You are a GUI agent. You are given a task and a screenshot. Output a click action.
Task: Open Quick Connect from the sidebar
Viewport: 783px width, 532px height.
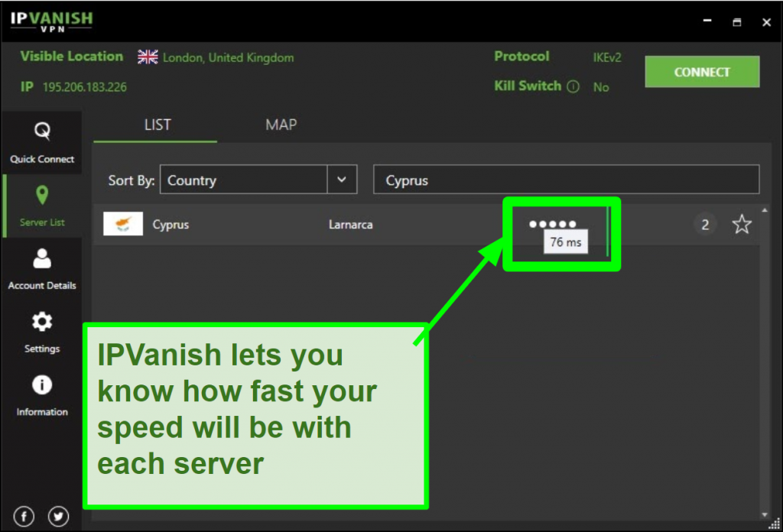pyautogui.click(x=42, y=143)
